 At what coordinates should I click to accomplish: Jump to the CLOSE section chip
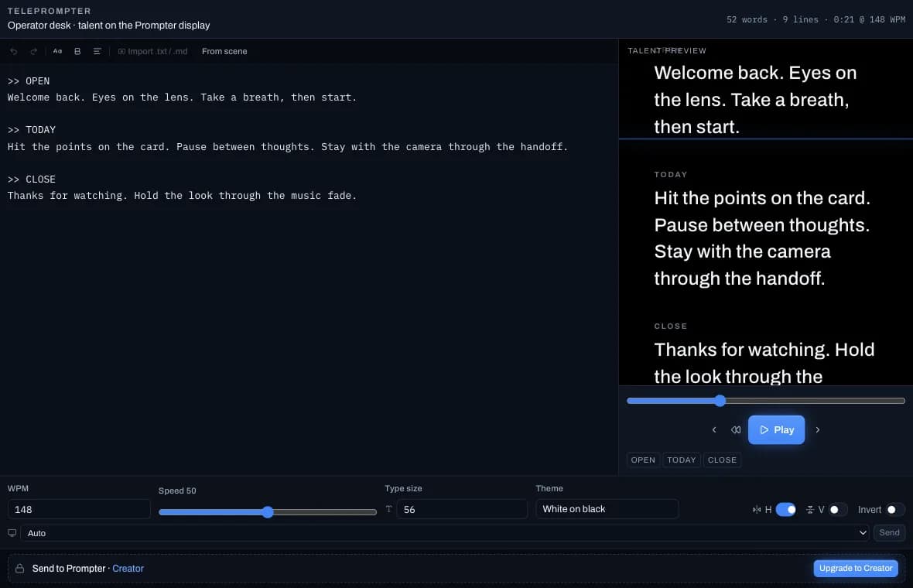pyautogui.click(x=722, y=460)
